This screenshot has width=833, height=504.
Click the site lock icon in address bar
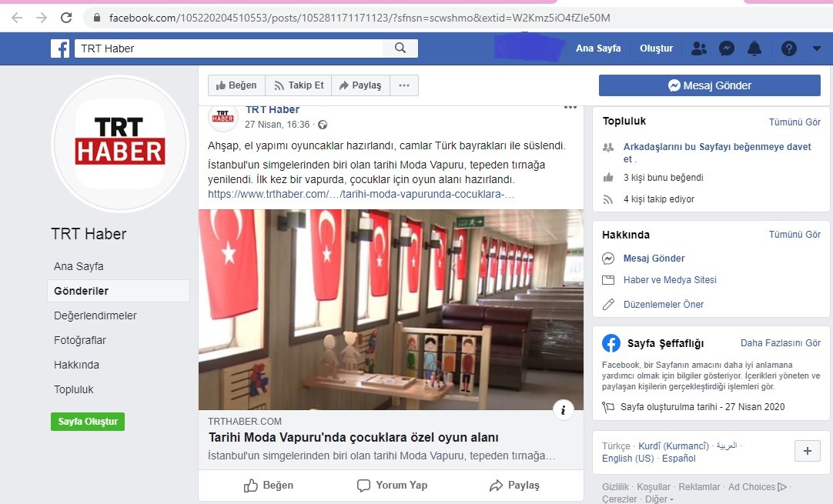click(97, 18)
